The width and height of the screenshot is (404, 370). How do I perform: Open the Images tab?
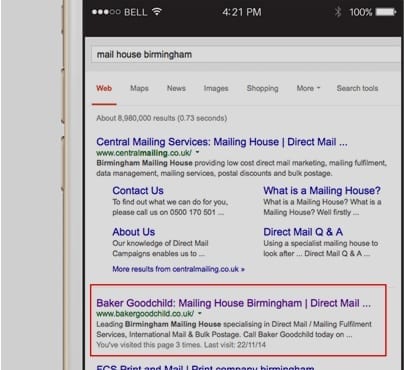216,88
